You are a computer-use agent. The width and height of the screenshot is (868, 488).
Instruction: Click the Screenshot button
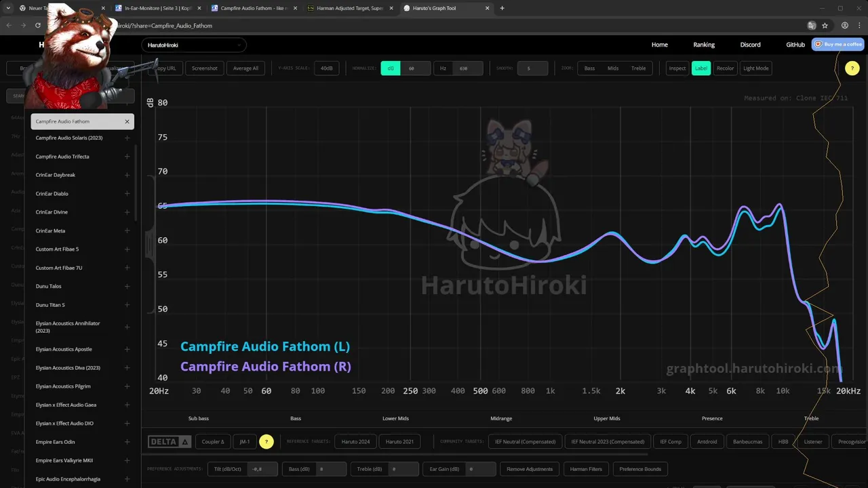coord(205,68)
